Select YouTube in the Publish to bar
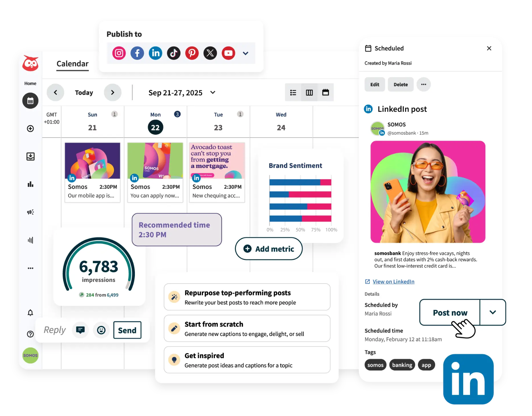This screenshot has height=416, width=532. pos(228,53)
